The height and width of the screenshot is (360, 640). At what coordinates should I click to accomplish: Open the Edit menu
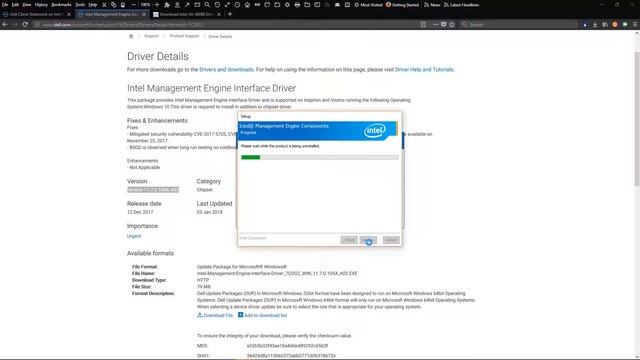click(x=15, y=5)
